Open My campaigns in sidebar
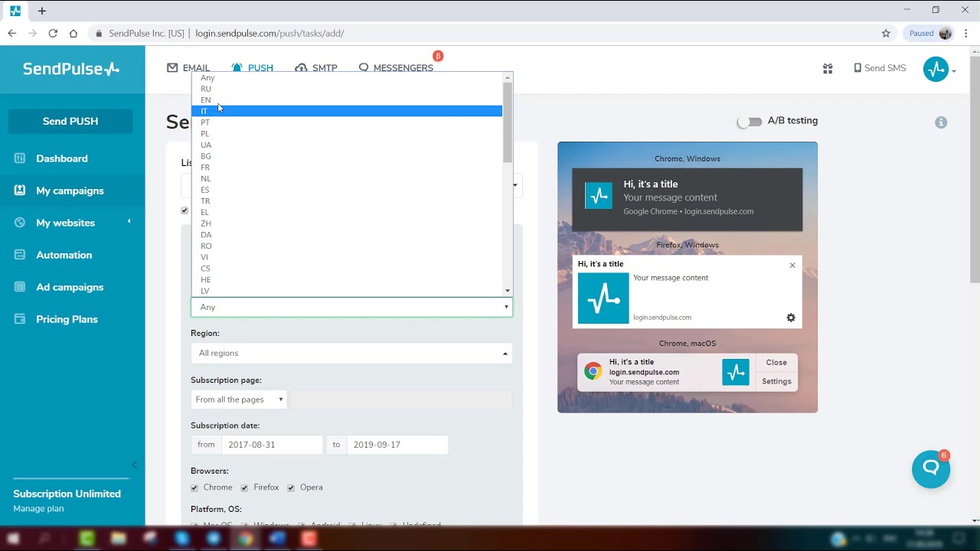Viewport: 980px width, 551px height. [x=70, y=191]
